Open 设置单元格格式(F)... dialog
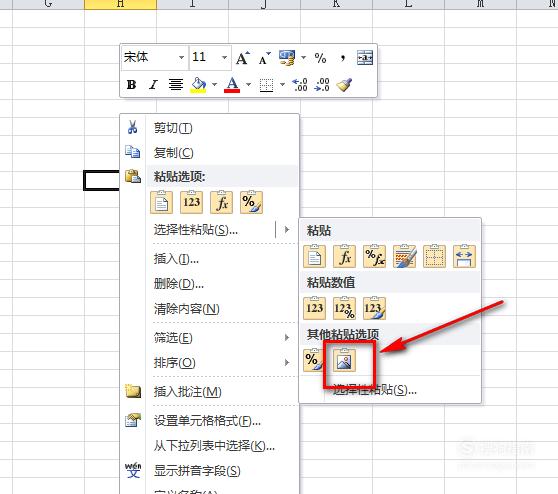The image size is (558, 494). [x=209, y=421]
